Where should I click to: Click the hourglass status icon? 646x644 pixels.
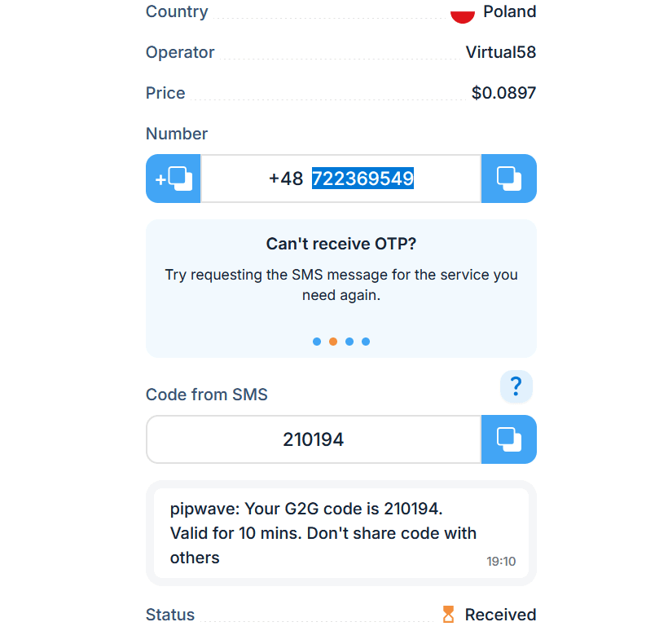(x=448, y=615)
